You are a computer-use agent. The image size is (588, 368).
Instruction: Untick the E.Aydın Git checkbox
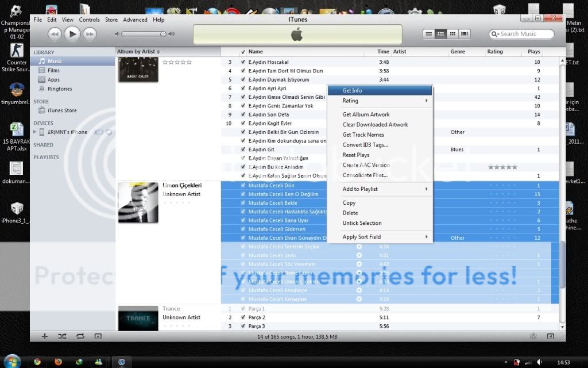[243, 149]
